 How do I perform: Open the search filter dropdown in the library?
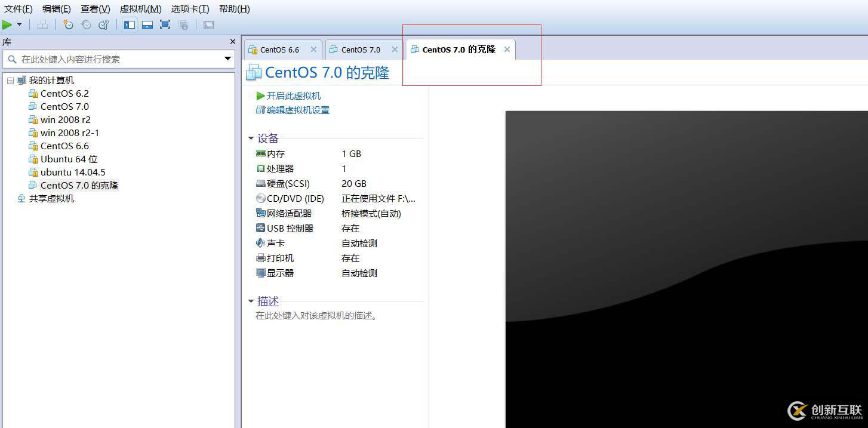pos(227,59)
